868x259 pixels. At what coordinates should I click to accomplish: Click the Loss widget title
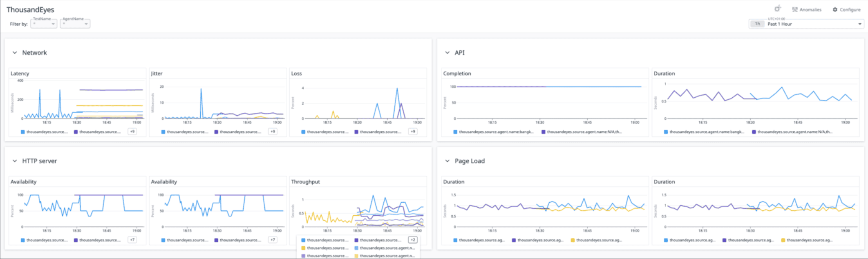[x=297, y=74]
